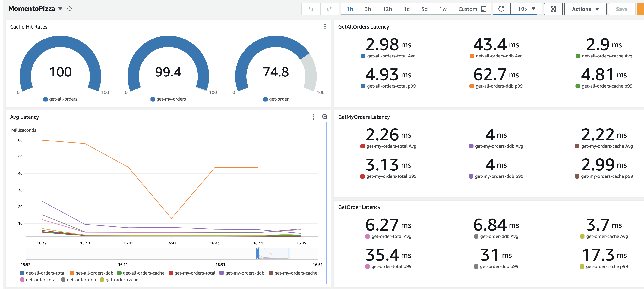Select the 3h time range
The height and width of the screenshot is (289, 644).
tap(368, 9)
